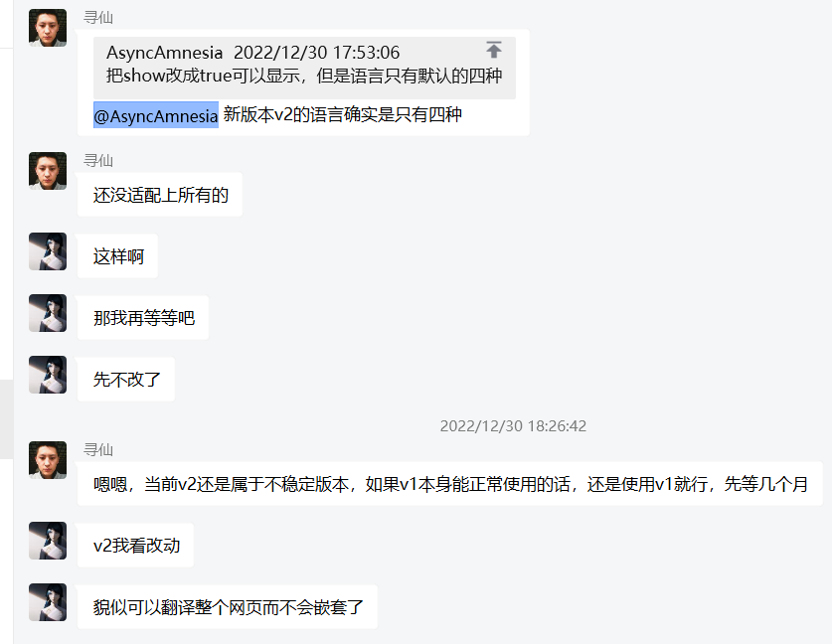Select the 先不改了 message bubble
Image resolution: width=832 pixels, height=644 pixels.
click(126, 380)
